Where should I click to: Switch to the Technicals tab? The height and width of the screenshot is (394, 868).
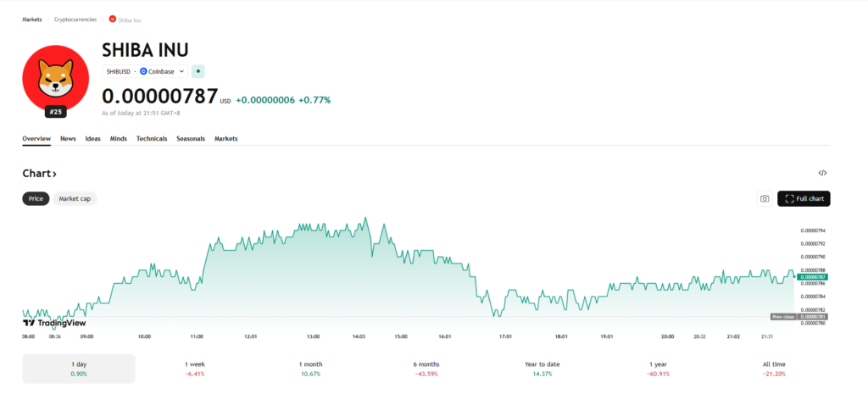152,138
